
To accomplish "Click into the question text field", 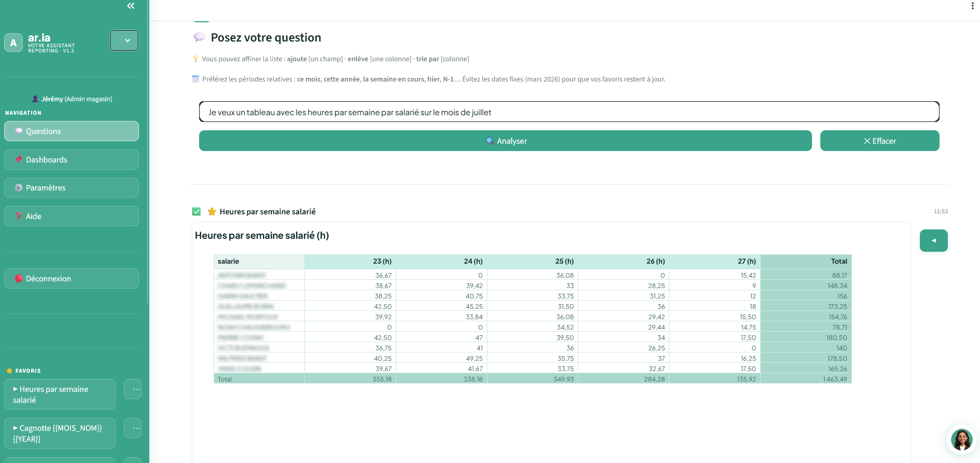I will point(569,112).
